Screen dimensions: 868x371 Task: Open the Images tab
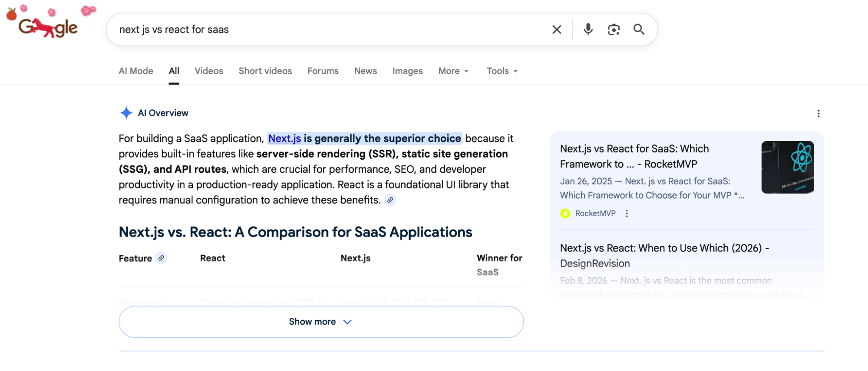[408, 71]
